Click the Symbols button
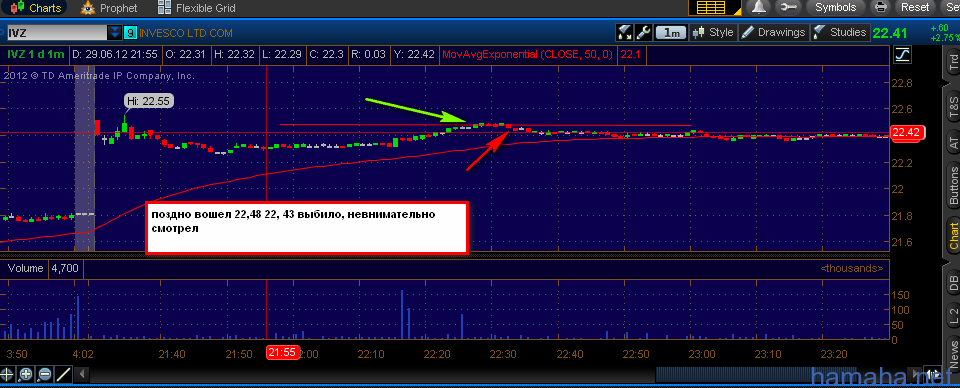The image size is (960, 388). [x=836, y=7]
